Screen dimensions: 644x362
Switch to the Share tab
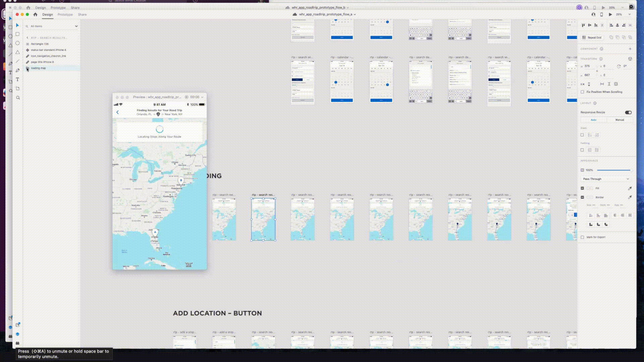click(x=82, y=14)
